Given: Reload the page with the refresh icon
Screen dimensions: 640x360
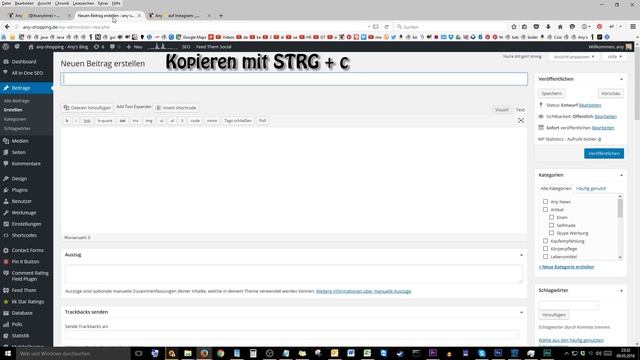Looking at the screenshot, I should (386, 27).
